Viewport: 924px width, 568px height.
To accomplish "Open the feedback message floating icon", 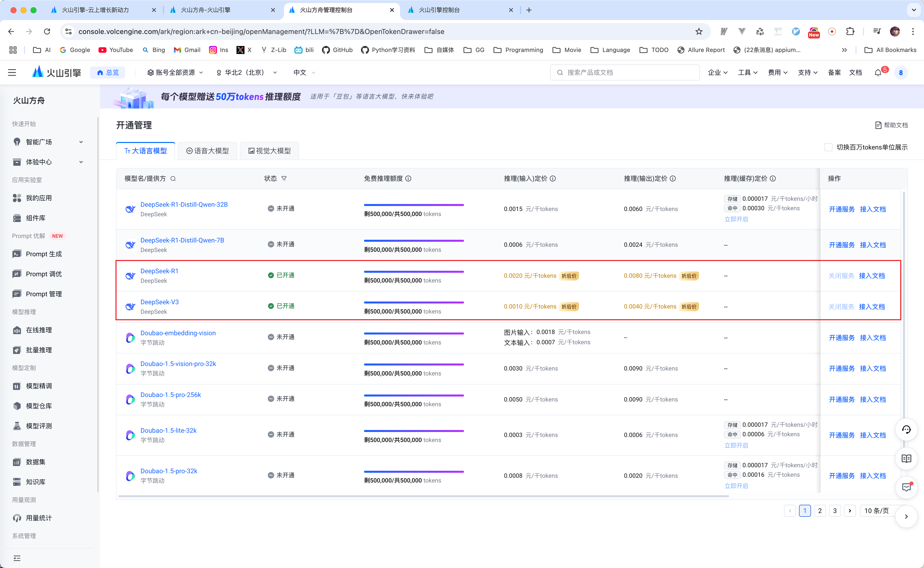I will pos(906,487).
